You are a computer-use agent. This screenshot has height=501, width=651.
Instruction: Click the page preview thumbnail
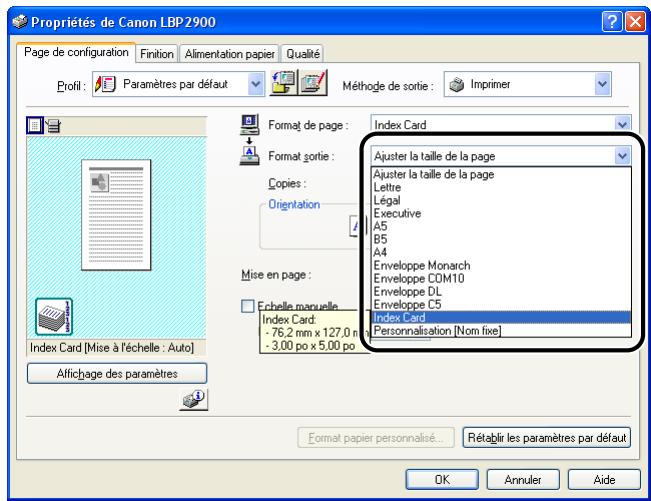click(x=116, y=215)
